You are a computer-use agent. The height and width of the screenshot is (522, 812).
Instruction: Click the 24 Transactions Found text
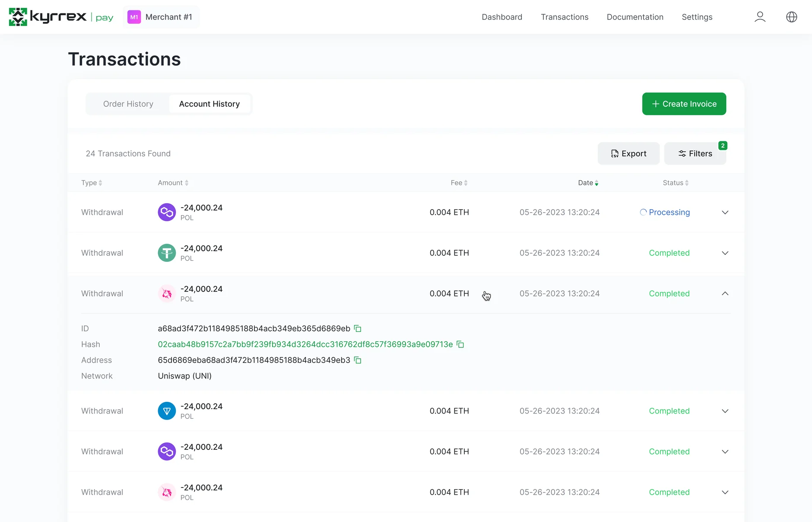128,153
